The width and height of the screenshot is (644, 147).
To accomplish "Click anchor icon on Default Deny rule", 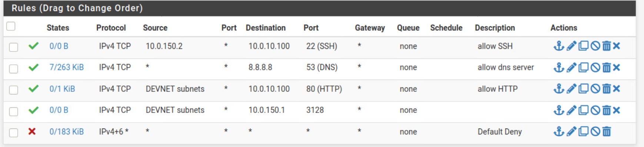I will click(558, 131).
